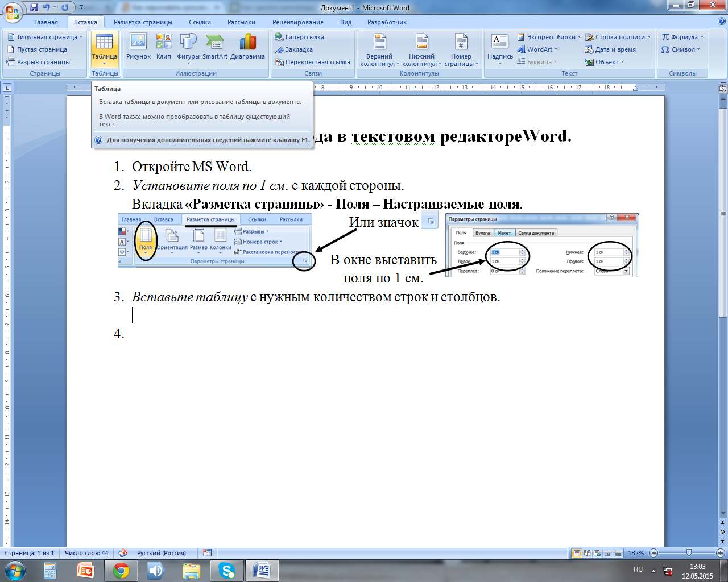Click the Число слов: 44 word count
This screenshot has height=582, width=728.
[86, 553]
